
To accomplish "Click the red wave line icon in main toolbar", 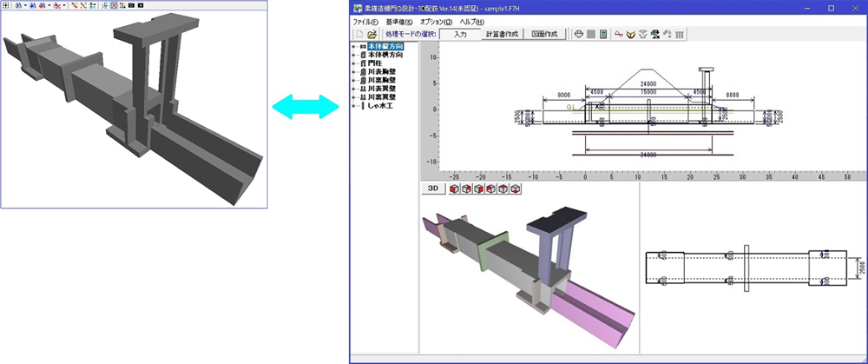I will 618,35.
